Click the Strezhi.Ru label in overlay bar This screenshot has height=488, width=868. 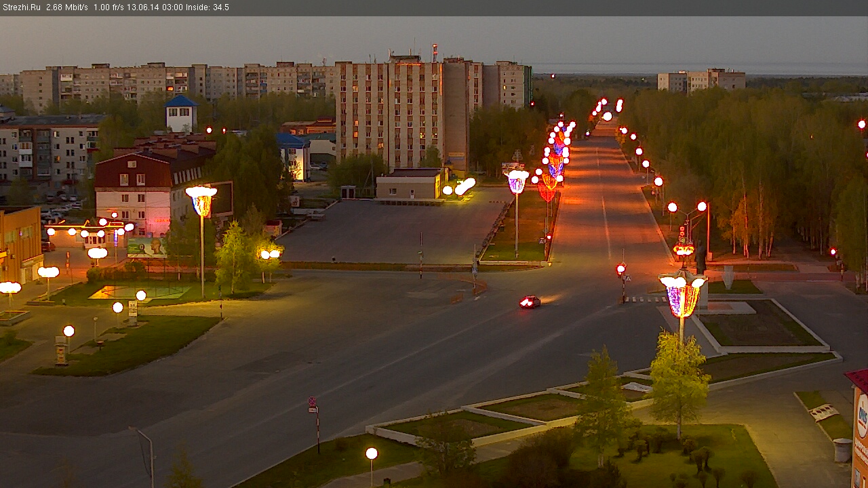click(22, 7)
